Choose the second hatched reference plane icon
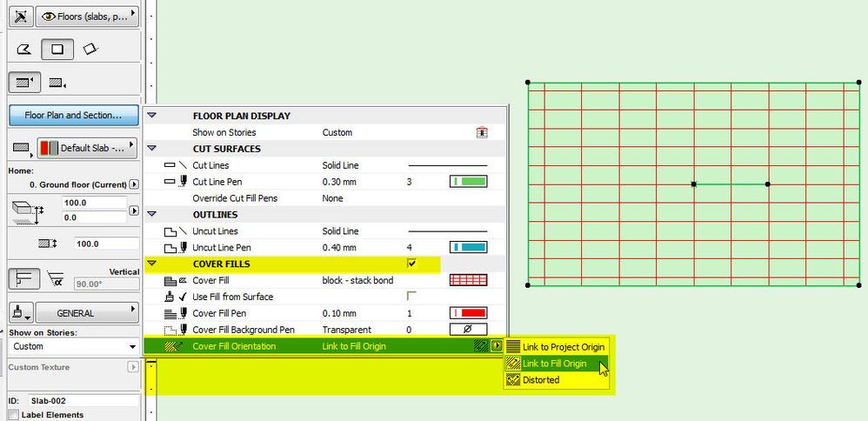The width and height of the screenshot is (868, 421). tap(57, 84)
